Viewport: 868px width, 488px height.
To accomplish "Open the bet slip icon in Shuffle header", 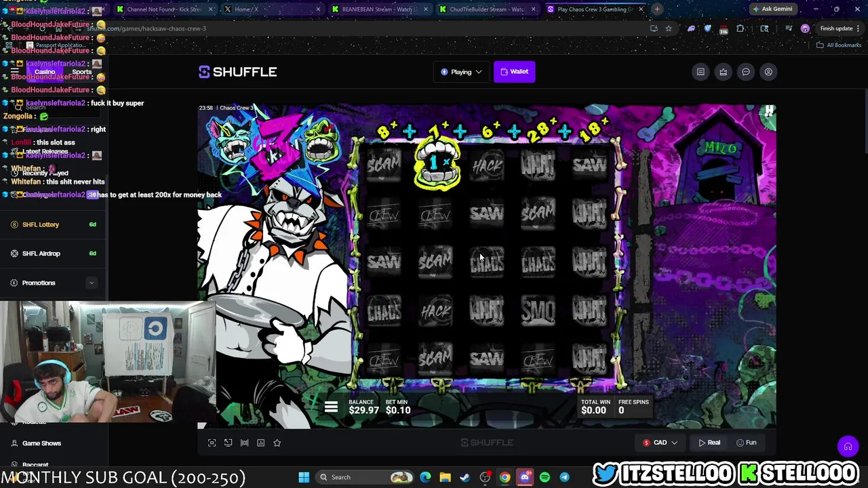I will [701, 72].
